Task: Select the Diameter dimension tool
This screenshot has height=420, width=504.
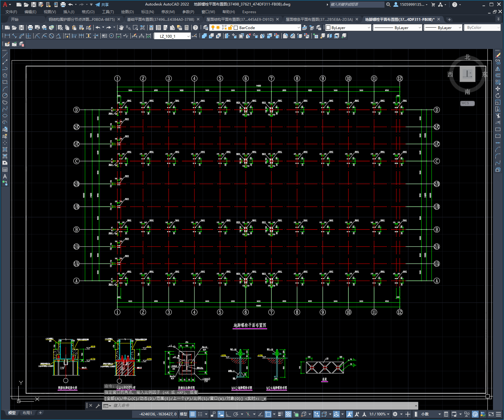Action: (51, 36)
